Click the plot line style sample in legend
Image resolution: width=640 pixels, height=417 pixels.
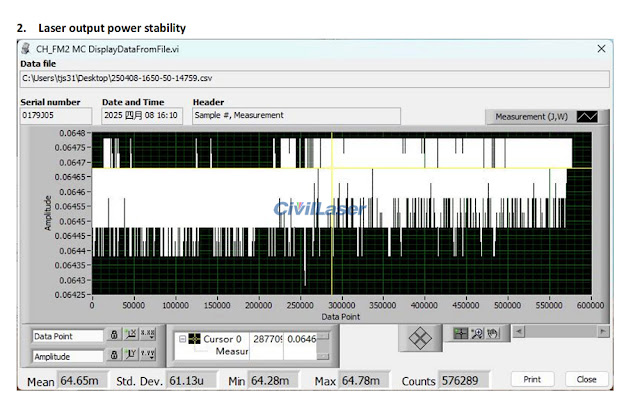tap(587, 117)
